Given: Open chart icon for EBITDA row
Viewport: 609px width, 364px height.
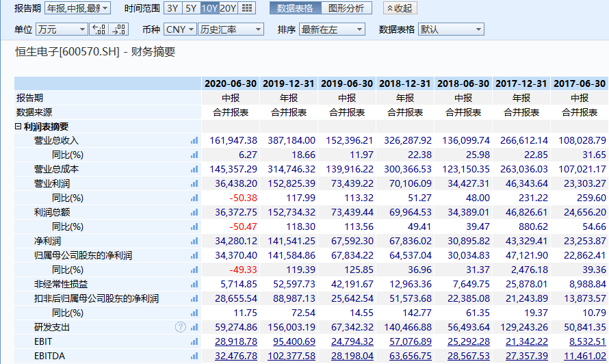Looking at the screenshot, I should pos(194,356).
